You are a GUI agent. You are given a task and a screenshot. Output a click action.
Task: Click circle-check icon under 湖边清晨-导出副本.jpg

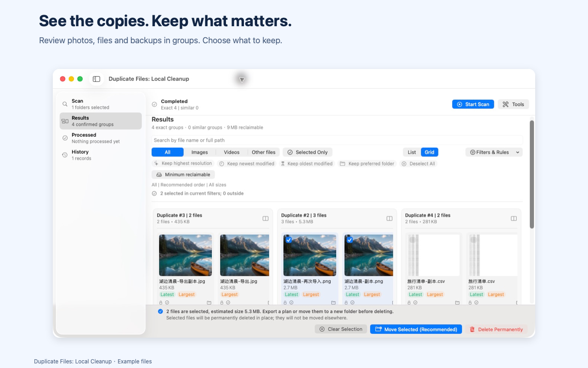[167, 303]
